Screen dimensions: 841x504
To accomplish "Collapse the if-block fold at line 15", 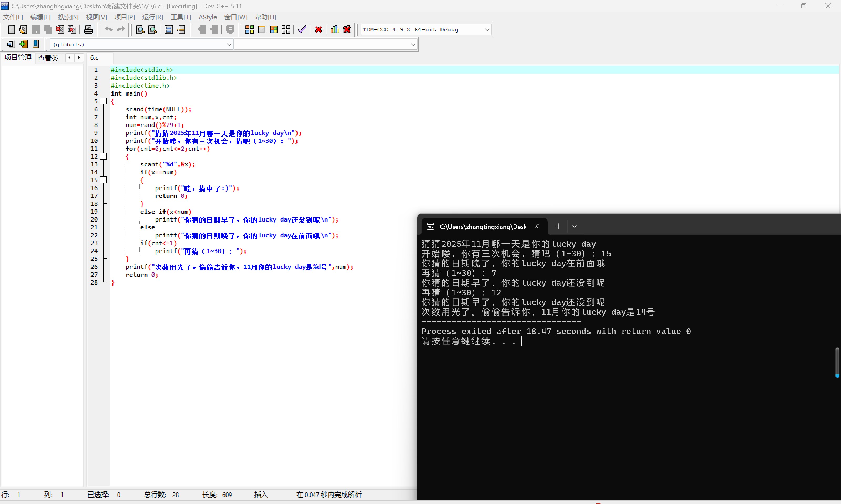I will tap(104, 180).
